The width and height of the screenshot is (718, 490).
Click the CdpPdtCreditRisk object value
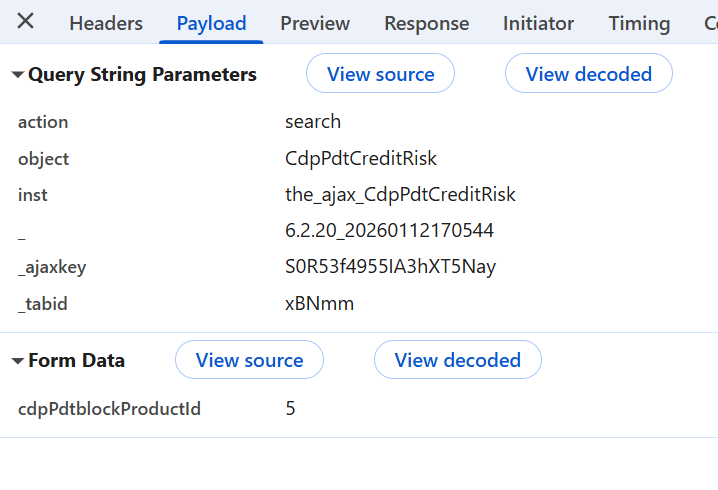tap(361, 159)
